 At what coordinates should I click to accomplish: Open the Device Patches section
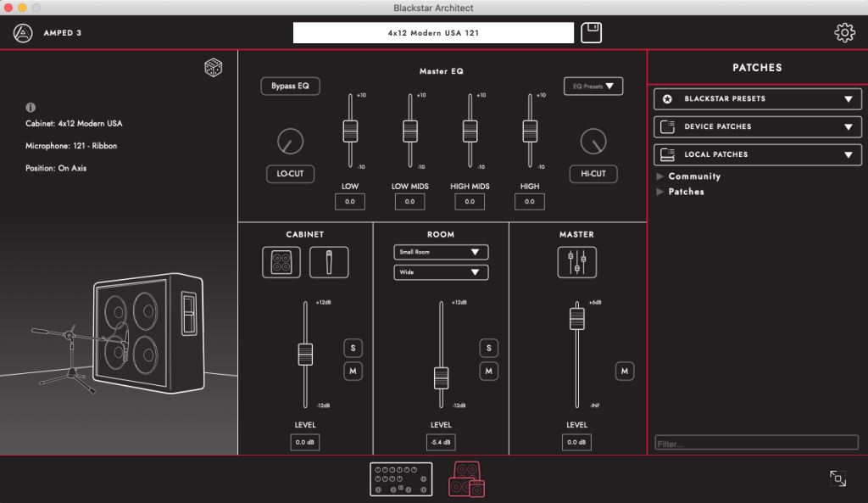[x=757, y=127]
